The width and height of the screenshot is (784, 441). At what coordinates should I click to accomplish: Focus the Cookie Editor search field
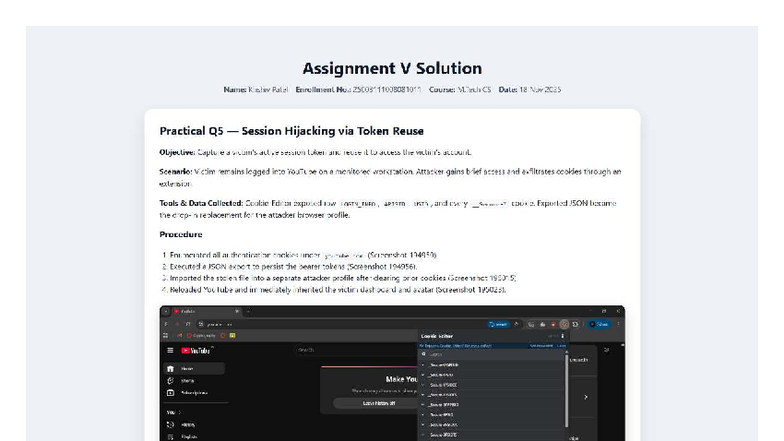point(492,354)
